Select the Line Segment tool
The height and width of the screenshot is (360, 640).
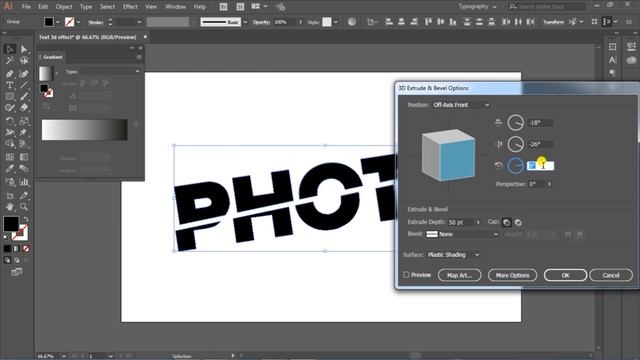[24, 85]
